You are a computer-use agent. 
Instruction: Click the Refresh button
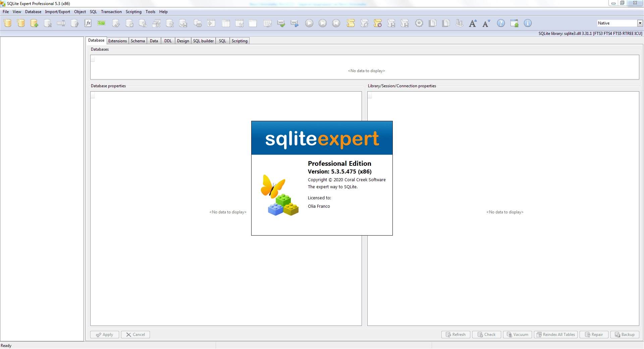(456, 335)
